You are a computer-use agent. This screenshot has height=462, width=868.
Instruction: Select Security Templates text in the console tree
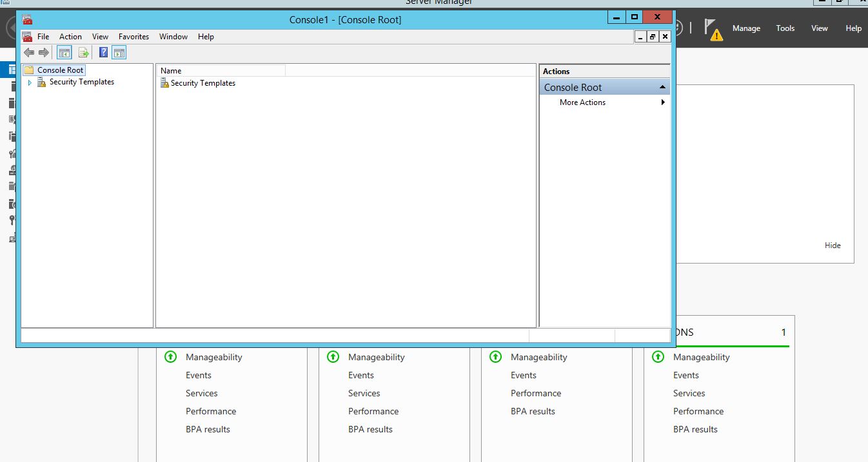pos(82,82)
